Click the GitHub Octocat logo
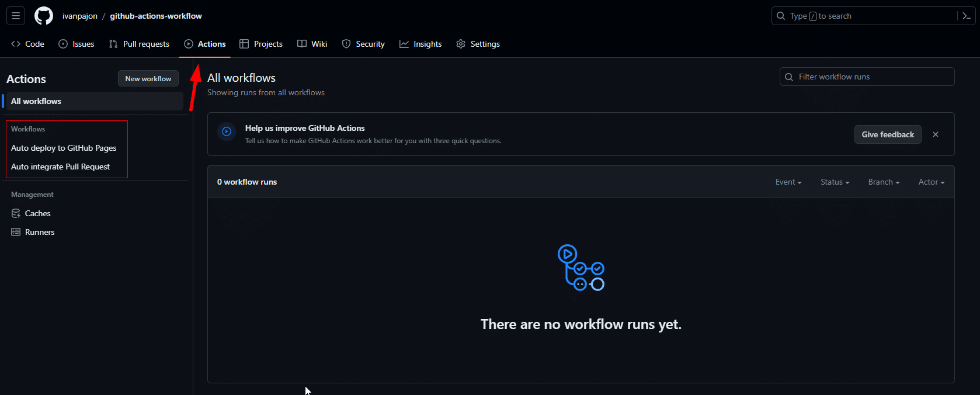Viewport: 980px width, 395px height. click(44, 16)
